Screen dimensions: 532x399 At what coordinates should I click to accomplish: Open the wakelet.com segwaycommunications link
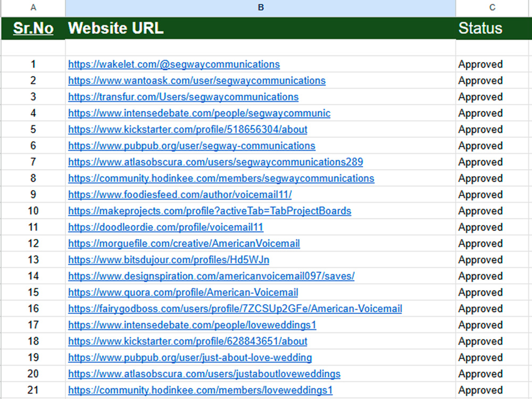coord(174,64)
